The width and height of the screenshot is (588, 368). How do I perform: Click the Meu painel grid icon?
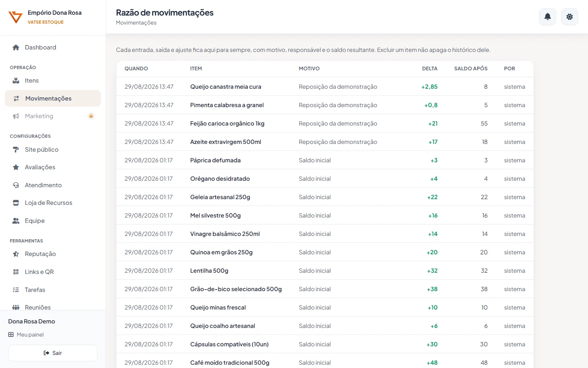click(11, 334)
